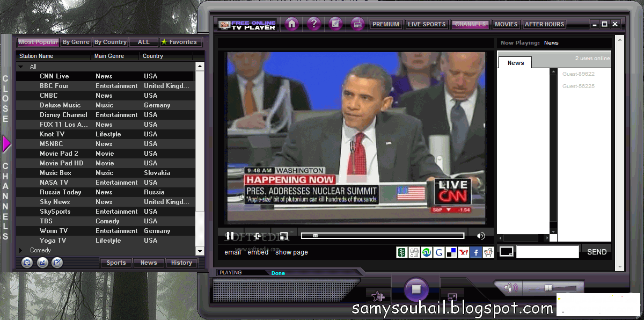Share to StumbleUpon icon
The width and height of the screenshot is (644, 320).
click(426, 252)
